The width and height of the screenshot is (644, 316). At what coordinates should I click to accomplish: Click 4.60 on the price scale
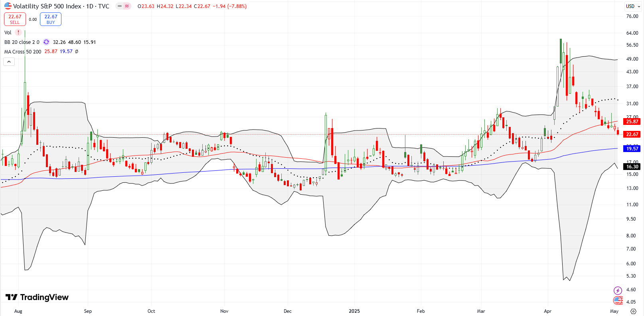[x=631, y=290]
